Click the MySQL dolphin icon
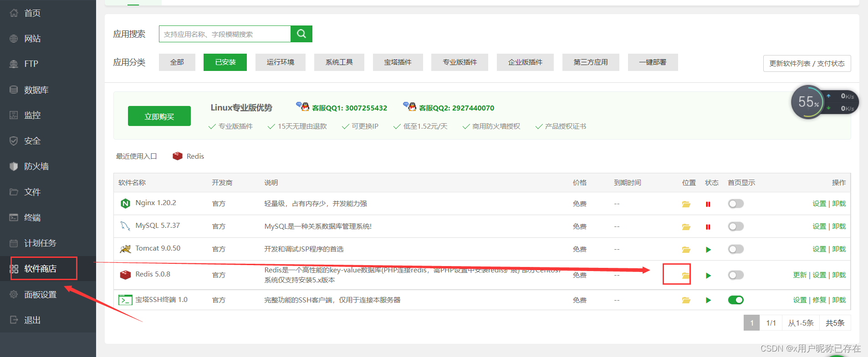Screen dimensions: 868x357 [x=125, y=226]
